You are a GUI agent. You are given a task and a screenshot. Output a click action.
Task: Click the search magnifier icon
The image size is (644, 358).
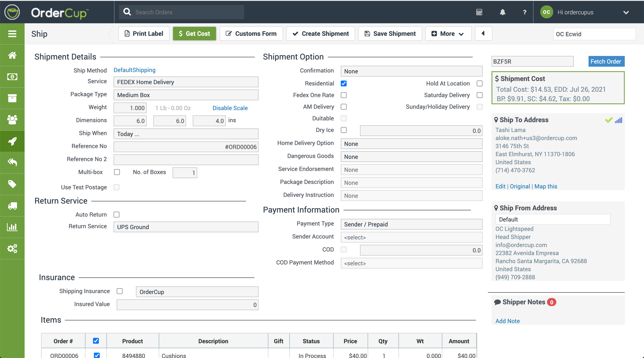point(127,12)
